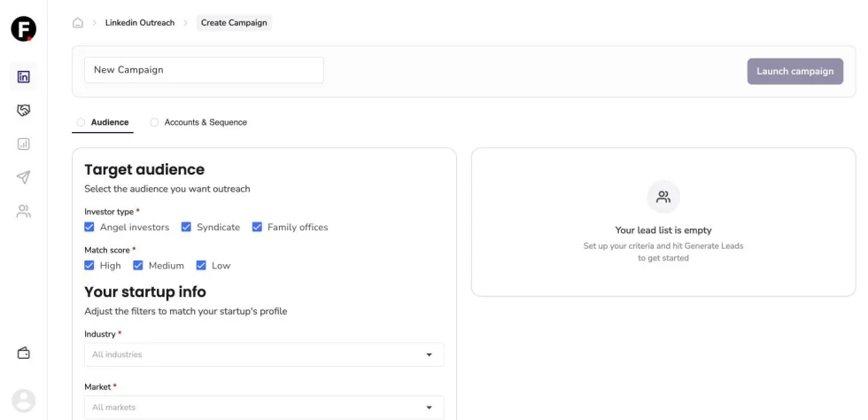Uncheck the Medium match score checkbox
Image resolution: width=868 pixels, height=420 pixels.
tap(138, 266)
